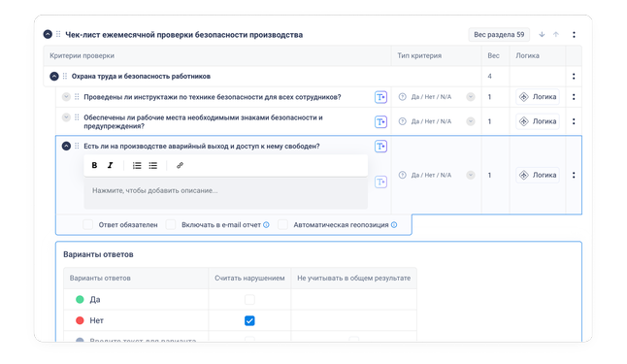Move the section down with the down arrow
Viewport: 627px width, 364px height.
[542, 34]
